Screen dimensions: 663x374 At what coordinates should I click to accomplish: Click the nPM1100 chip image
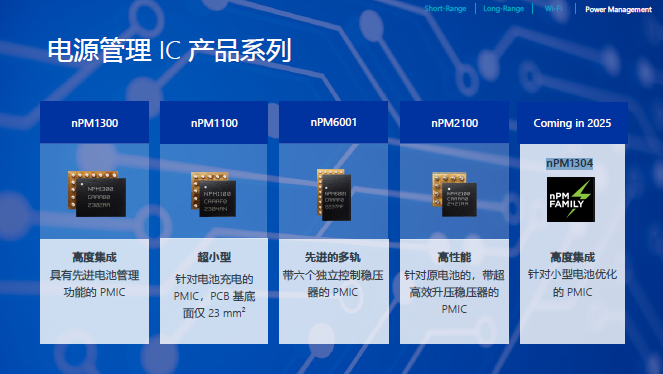[213, 194]
